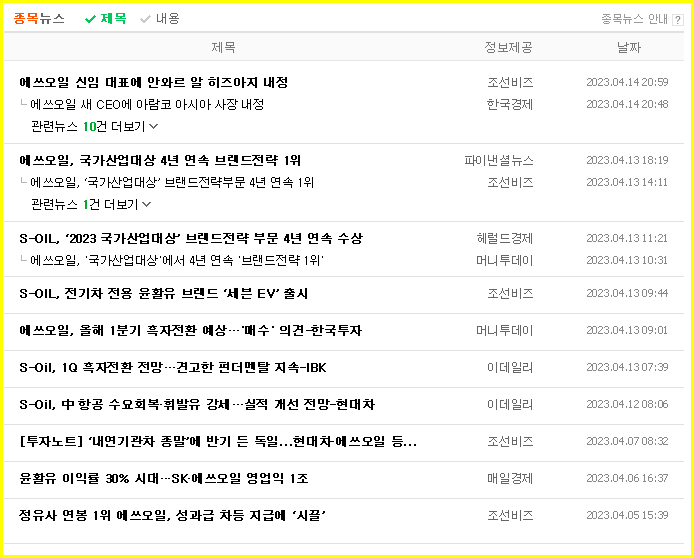Enable the 제목 search checkbox
694x558 pixels.
106,19
